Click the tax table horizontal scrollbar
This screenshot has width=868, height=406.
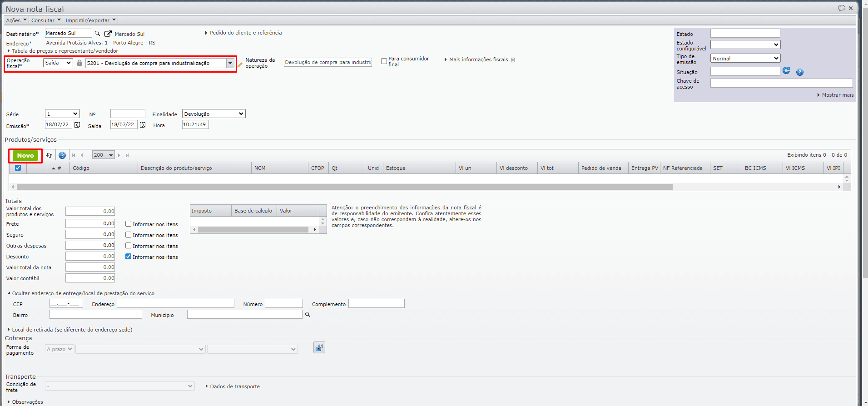(x=253, y=230)
